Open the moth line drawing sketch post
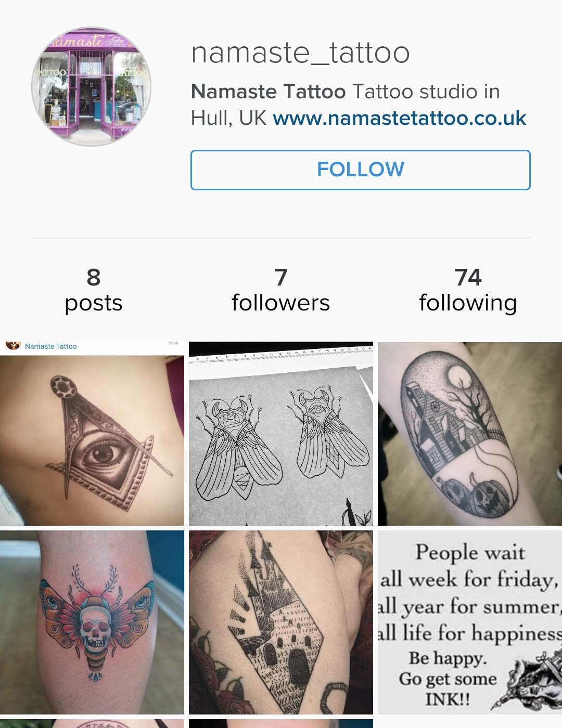Viewport: 562px width, 728px height. [x=281, y=434]
